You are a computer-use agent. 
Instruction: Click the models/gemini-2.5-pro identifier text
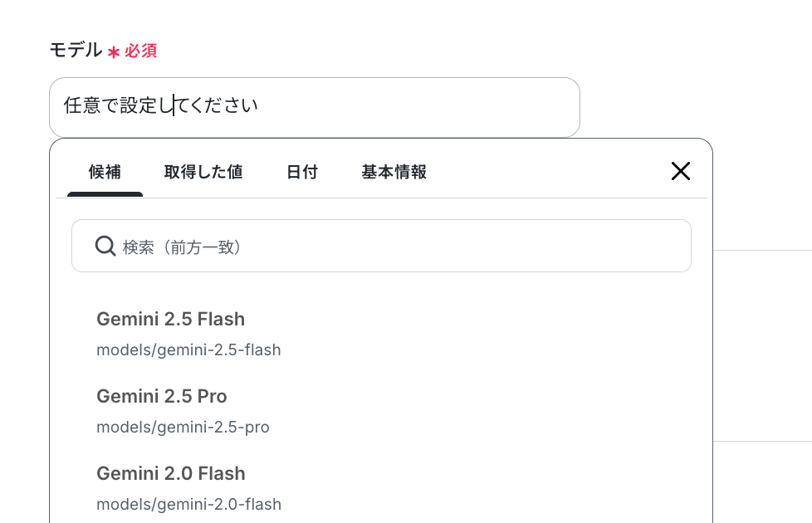[183, 428]
